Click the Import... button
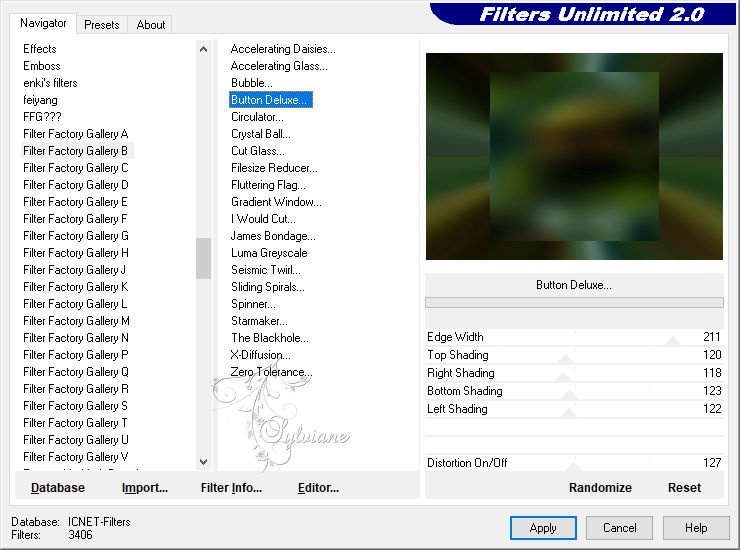Viewport: 740px width, 550px height. pyautogui.click(x=144, y=488)
